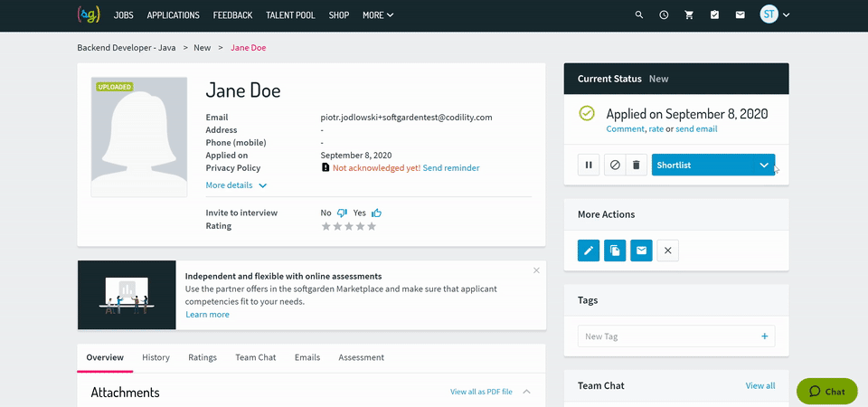868x407 pixels.
Task: Click the Send reminder link
Action: click(x=450, y=168)
